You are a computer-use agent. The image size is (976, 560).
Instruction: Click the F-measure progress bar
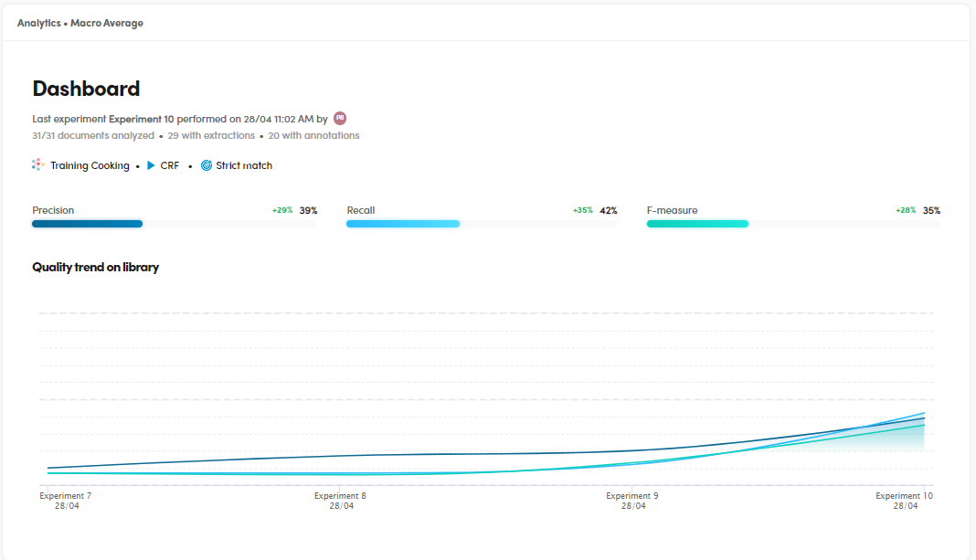coord(792,224)
